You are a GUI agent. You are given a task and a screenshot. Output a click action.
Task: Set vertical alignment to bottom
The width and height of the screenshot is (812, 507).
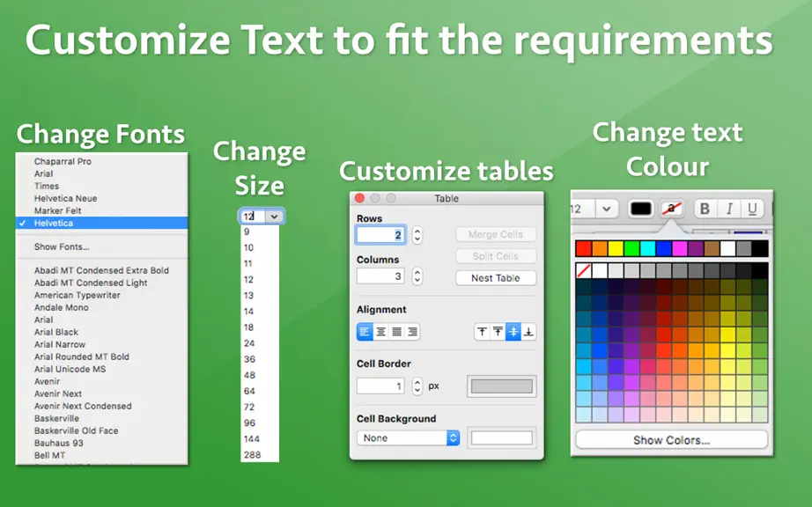pyautogui.click(x=528, y=332)
